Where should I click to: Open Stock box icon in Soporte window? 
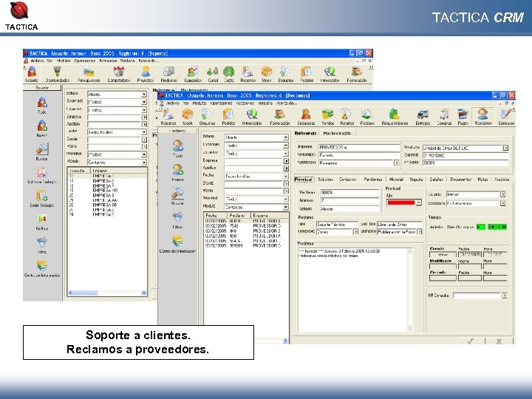(266, 75)
